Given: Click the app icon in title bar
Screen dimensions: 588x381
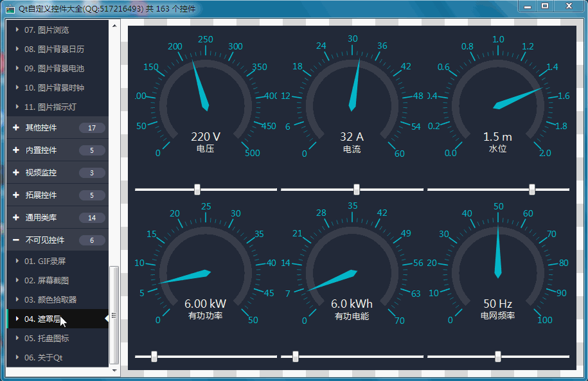Looking at the screenshot, I should (x=10, y=8).
